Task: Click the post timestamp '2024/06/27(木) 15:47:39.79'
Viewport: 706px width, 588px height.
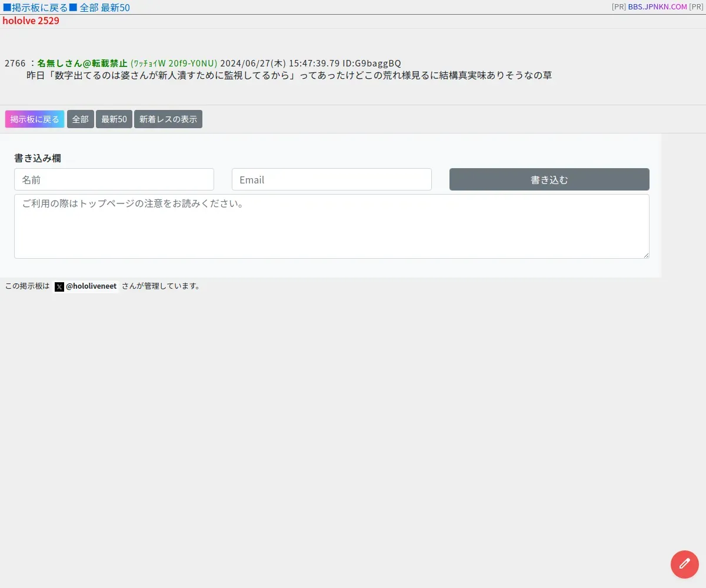Action: pyautogui.click(x=280, y=63)
